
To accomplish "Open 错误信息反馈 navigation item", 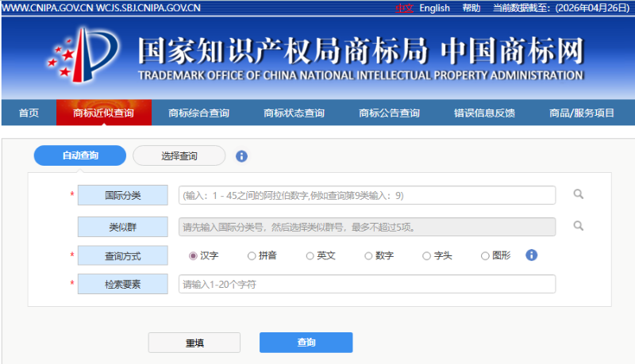I will click(484, 113).
